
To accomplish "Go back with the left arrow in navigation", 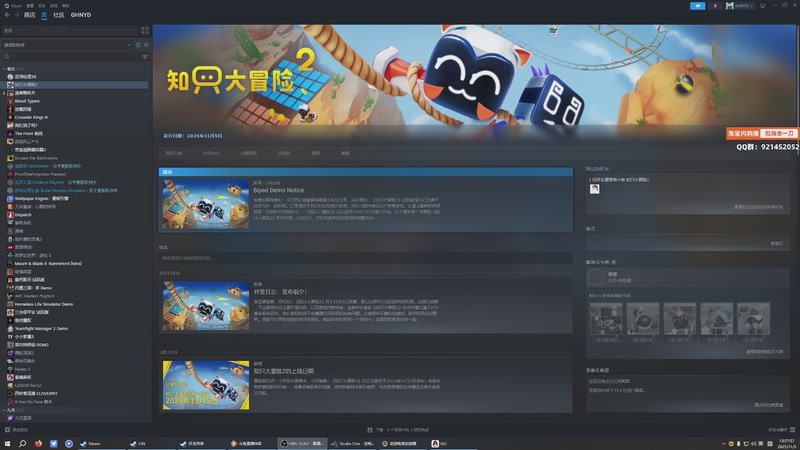I will 7,15.
